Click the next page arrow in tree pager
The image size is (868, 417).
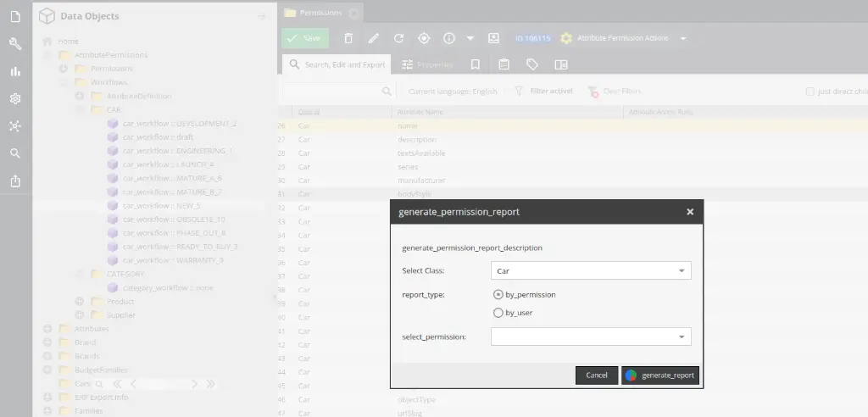coord(194,384)
